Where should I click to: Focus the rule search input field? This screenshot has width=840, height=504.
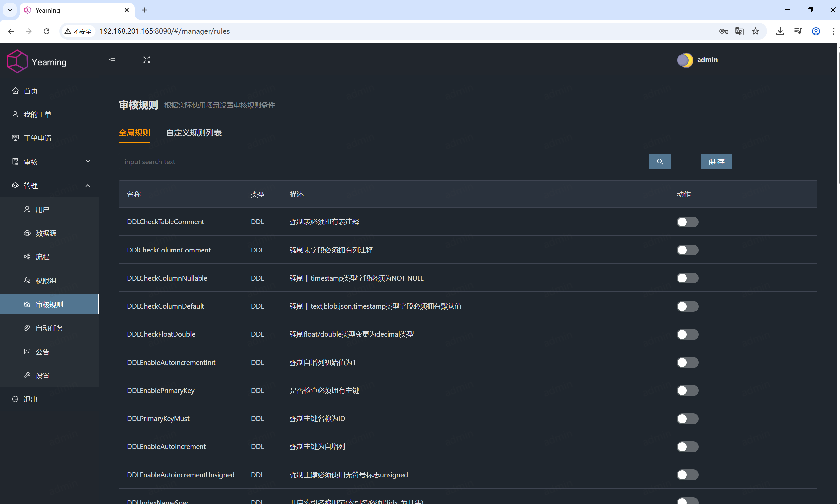click(383, 162)
